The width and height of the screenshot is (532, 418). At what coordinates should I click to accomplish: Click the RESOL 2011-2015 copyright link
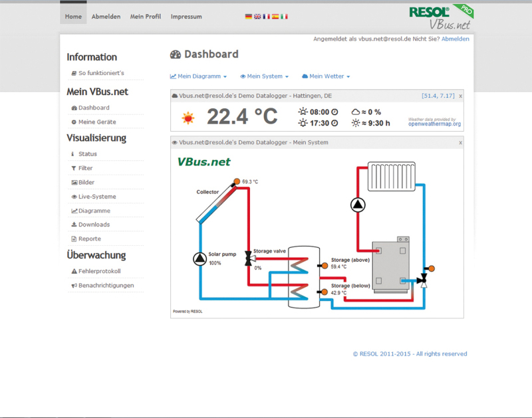point(410,354)
